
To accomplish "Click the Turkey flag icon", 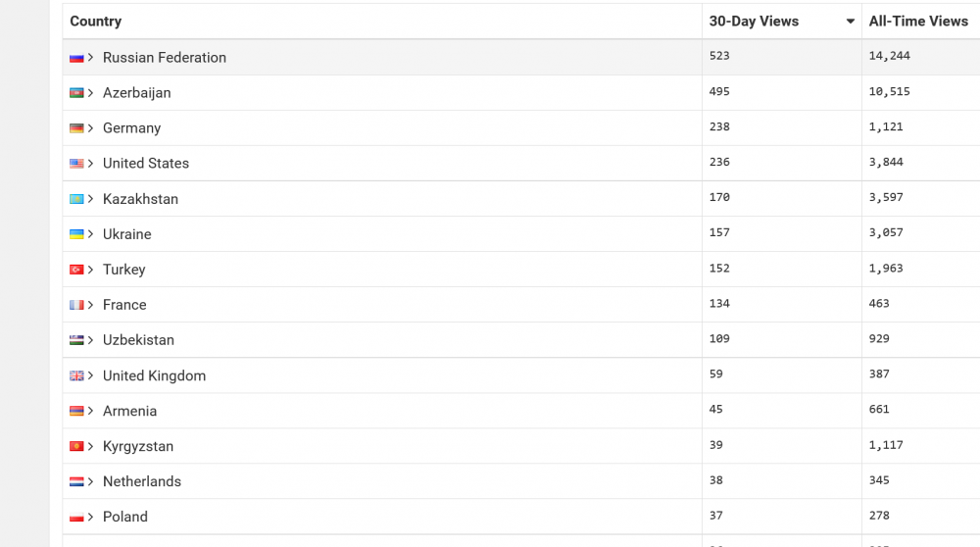I will pos(76,270).
